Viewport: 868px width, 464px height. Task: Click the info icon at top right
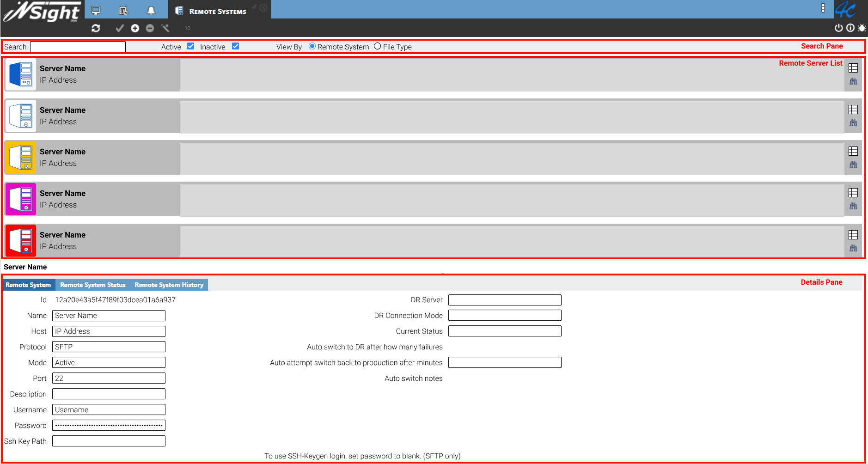[850, 28]
